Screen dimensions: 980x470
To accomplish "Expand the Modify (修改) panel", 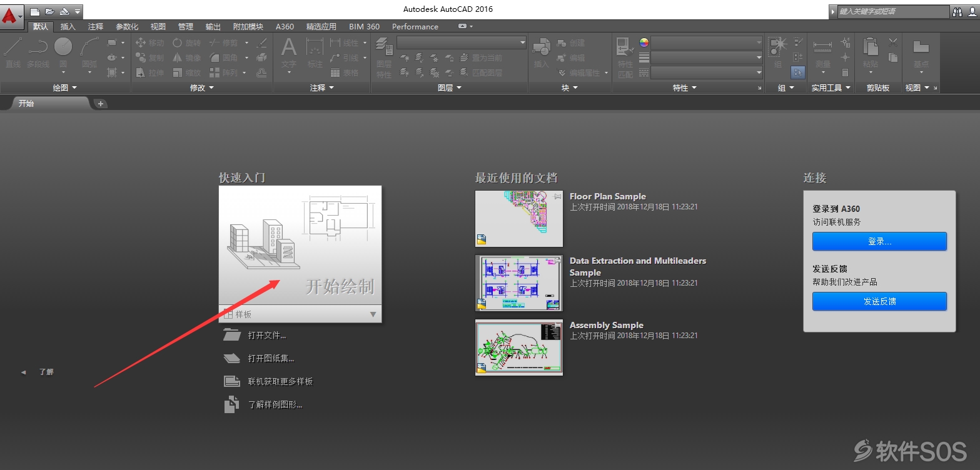I will (x=201, y=88).
